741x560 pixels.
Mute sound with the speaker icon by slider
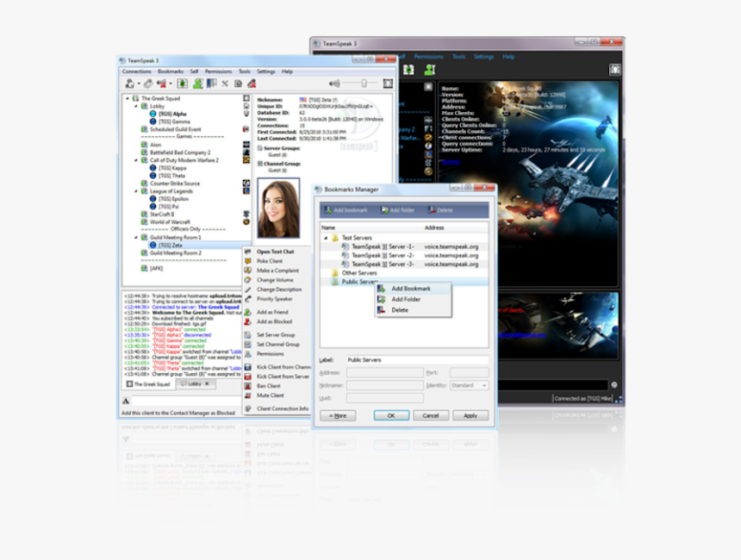point(334,84)
